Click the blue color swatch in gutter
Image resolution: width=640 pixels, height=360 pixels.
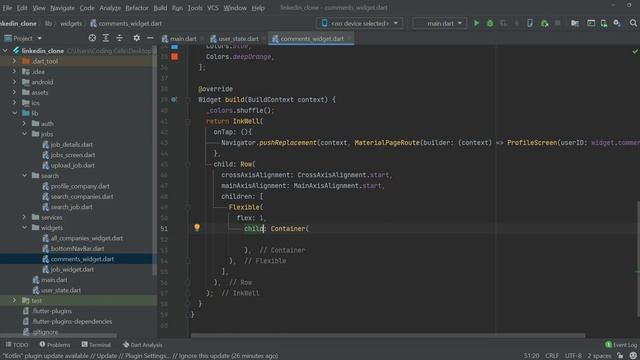tap(175, 47)
